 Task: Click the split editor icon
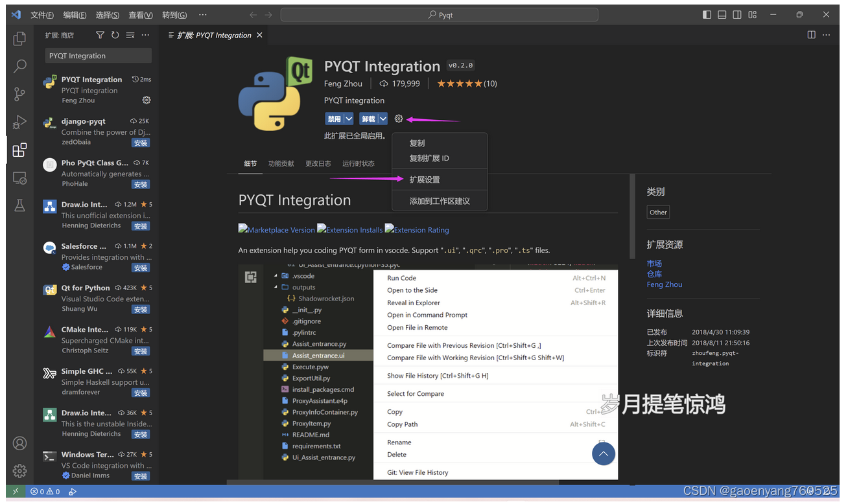[x=811, y=35]
